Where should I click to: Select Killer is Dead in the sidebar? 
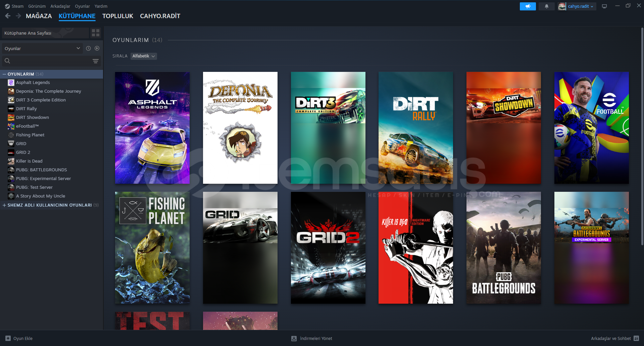29,161
